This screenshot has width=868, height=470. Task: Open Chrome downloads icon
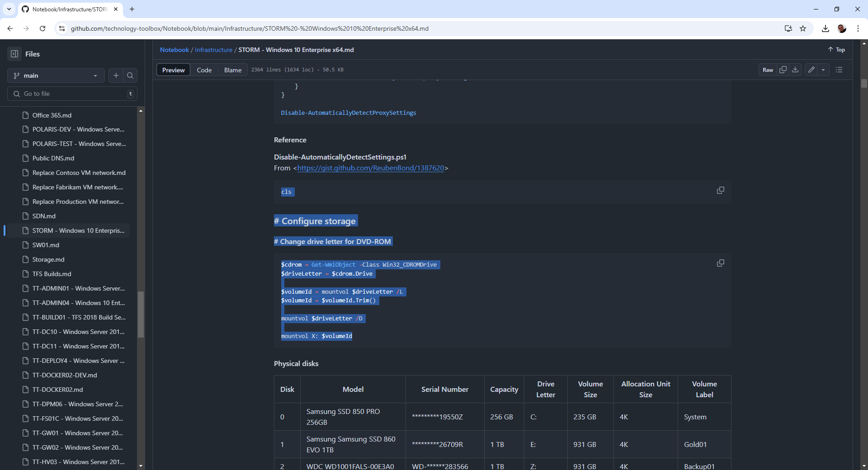pyautogui.click(x=826, y=28)
